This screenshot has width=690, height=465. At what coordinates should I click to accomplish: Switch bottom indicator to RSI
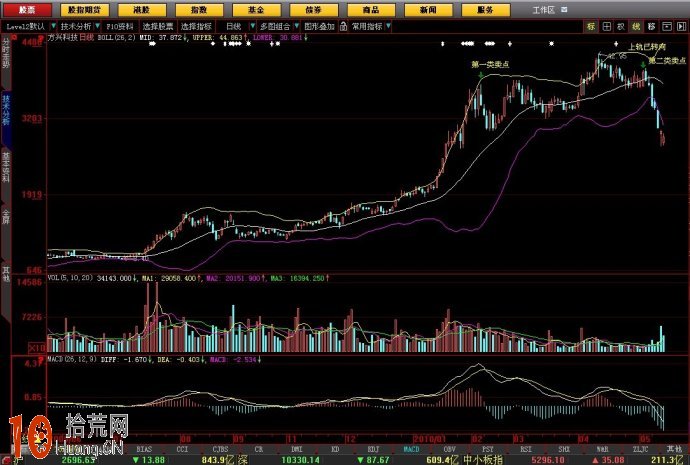[x=525, y=449]
